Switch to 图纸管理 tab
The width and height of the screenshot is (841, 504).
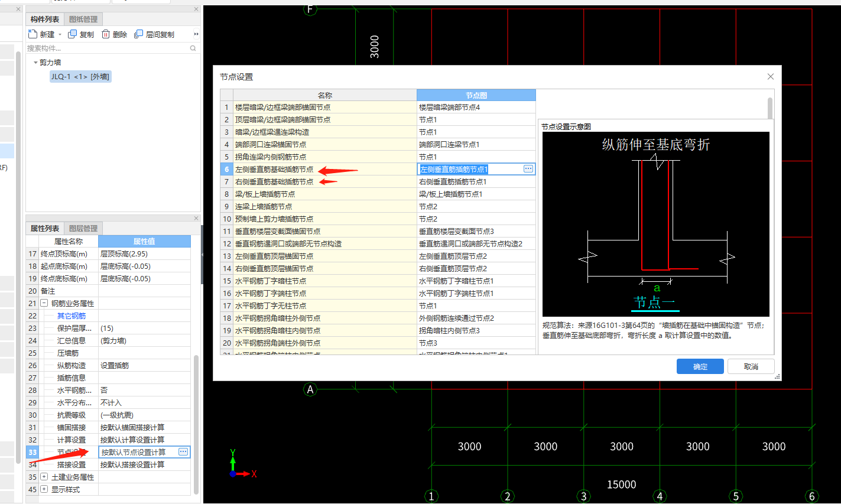[83, 19]
